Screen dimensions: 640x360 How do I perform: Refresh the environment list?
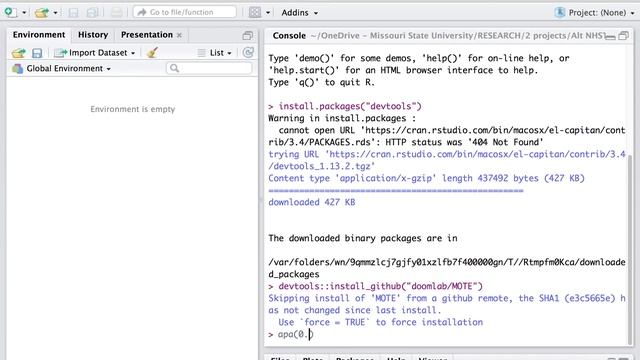(248, 52)
